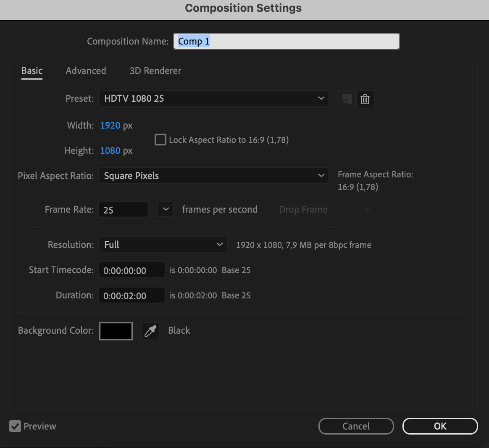Viewport: 489px width, 448px height.
Task: Click the Height value 1080
Action: tap(110, 150)
